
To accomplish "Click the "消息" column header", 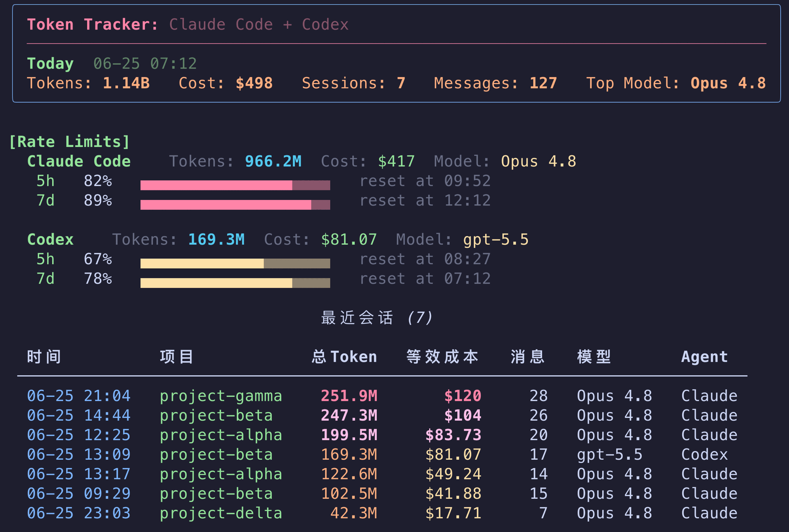I will (528, 357).
